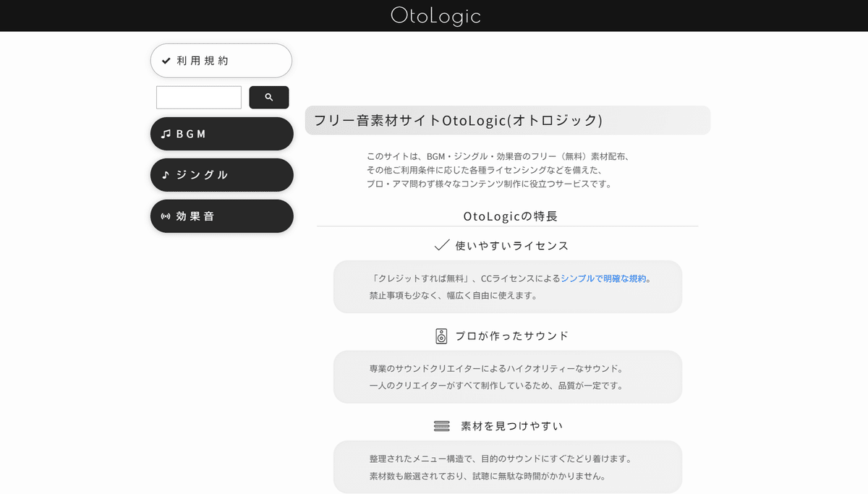
Task: Click the line 専業のサウンドクリエイターによるハイクオリティーなサウンド。
Action: 496,369
